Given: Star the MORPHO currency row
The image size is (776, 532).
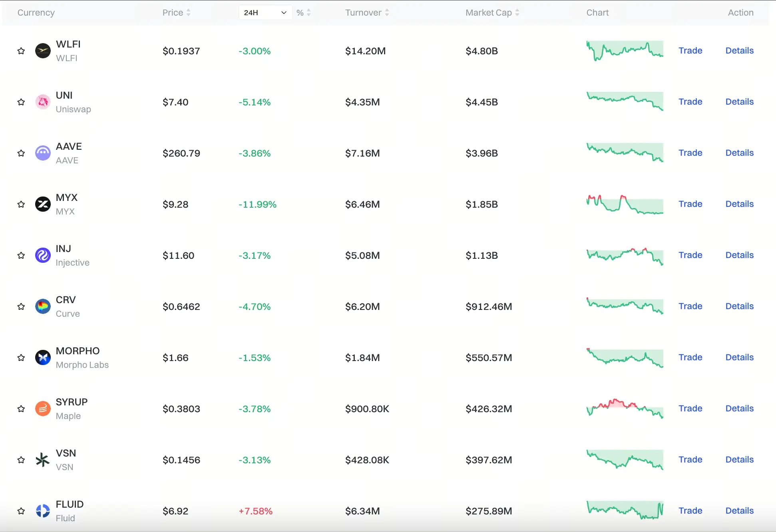Looking at the screenshot, I should pyautogui.click(x=21, y=357).
